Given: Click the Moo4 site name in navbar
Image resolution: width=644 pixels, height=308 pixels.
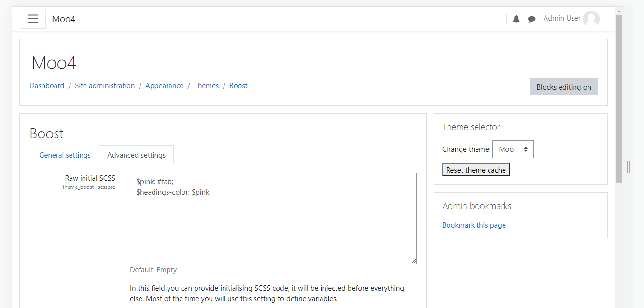Looking at the screenshot, I should (x=64, y=19).
